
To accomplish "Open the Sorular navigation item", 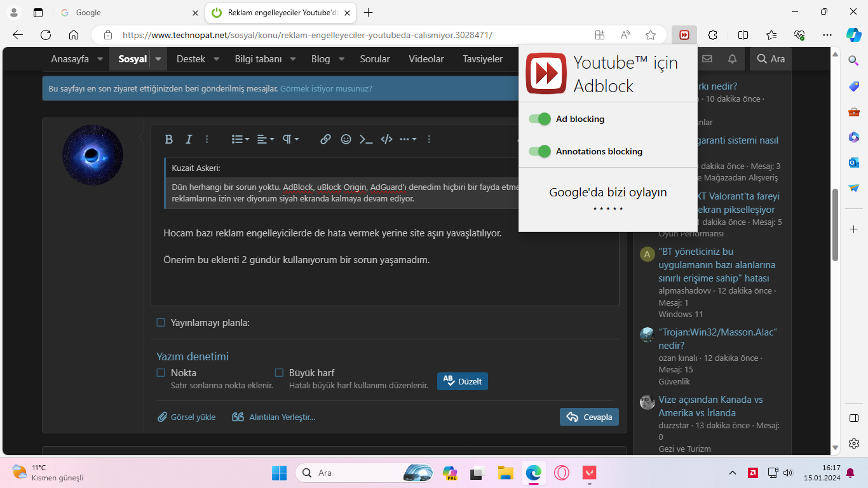I will pos(375,59).
